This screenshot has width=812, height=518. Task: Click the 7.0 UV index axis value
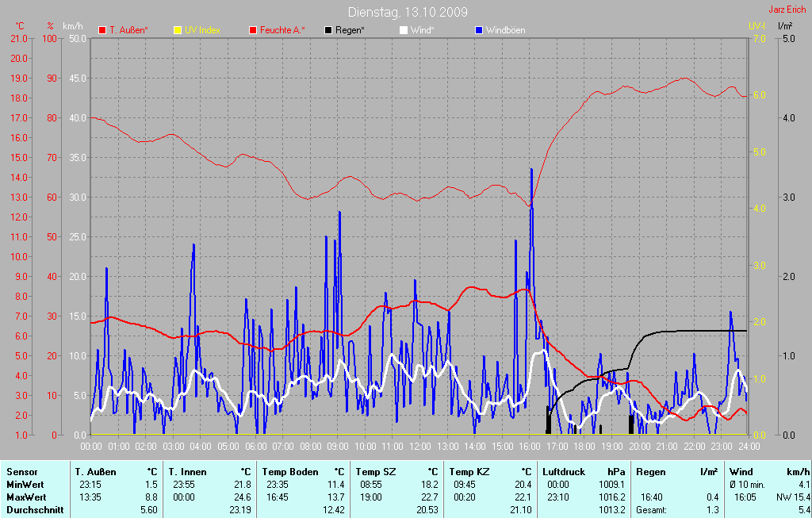click(x=759, y=38)
